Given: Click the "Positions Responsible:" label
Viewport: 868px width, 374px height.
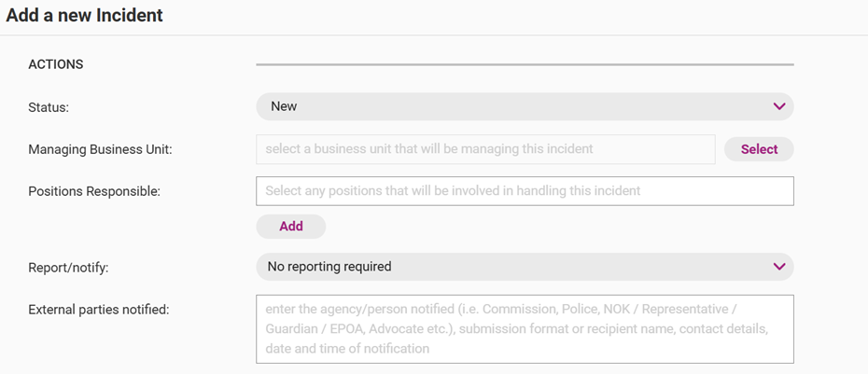Looking at the screenshot, I should (x=94, y=191).
